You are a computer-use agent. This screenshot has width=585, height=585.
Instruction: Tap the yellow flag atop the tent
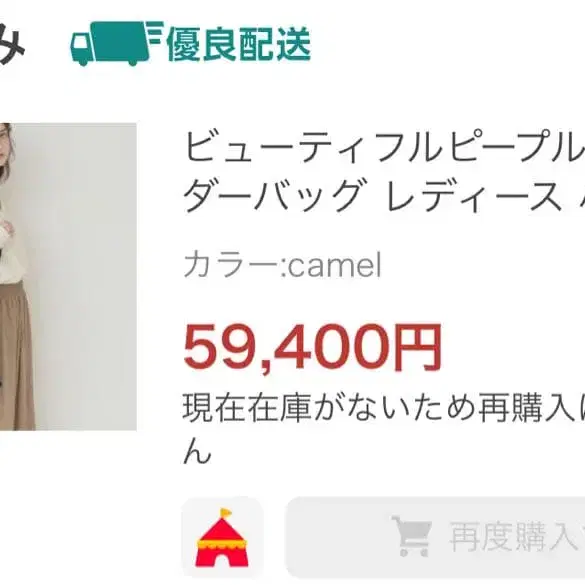tap(226, 513)
